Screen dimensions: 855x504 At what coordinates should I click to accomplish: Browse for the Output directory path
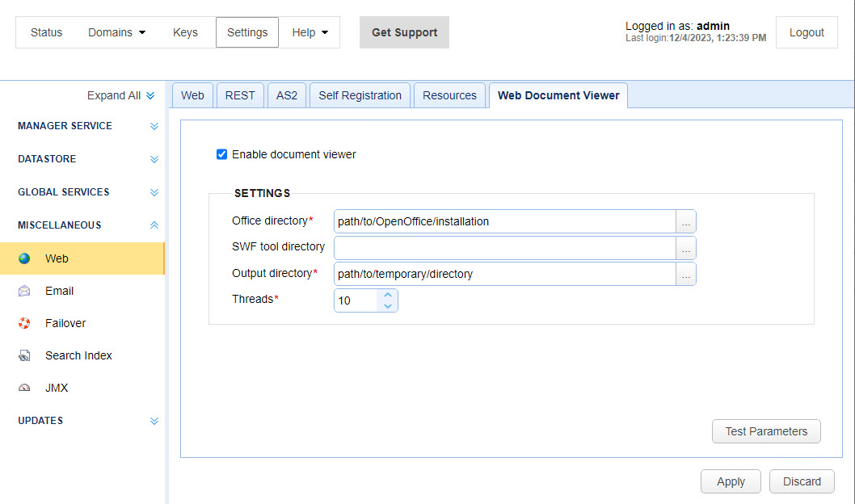685,275
